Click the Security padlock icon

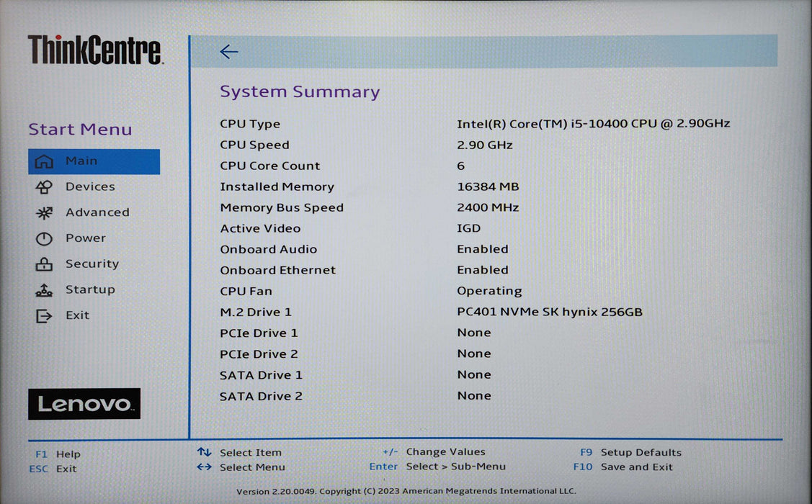click(44, 264)
